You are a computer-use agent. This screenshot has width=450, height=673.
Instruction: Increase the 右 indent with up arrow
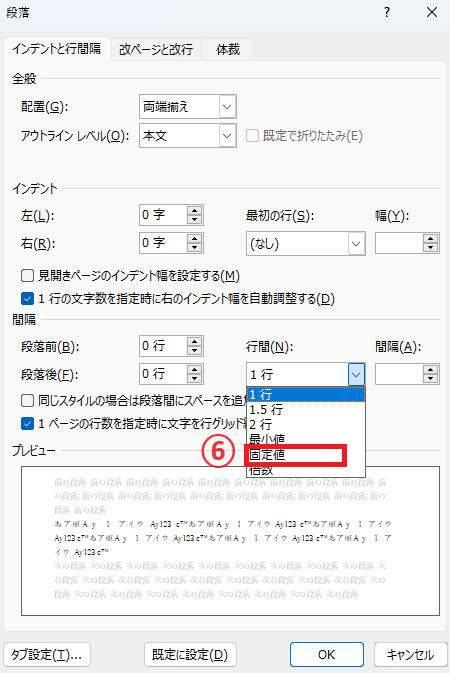(x=195, y=238)
